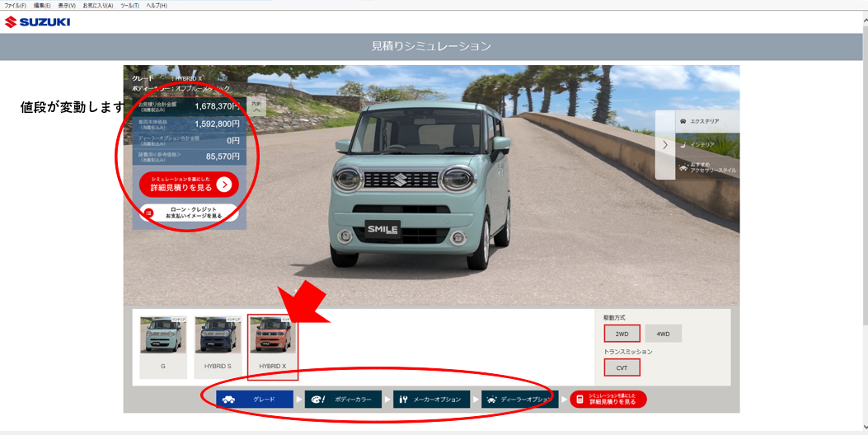Click the Suzuki logo

tap(37, 22)
